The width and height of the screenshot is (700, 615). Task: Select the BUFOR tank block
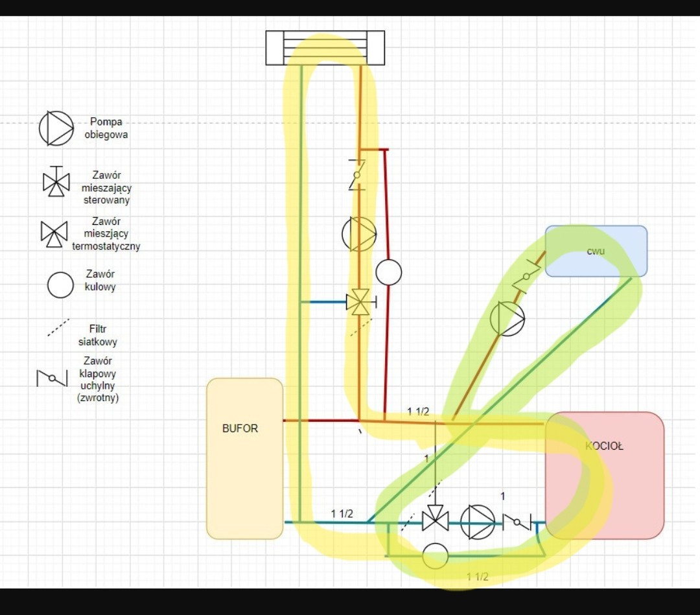244,458
